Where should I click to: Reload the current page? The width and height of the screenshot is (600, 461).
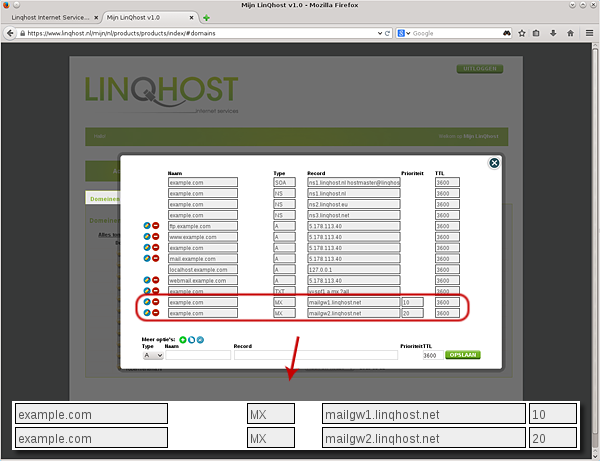coord(387,33)
